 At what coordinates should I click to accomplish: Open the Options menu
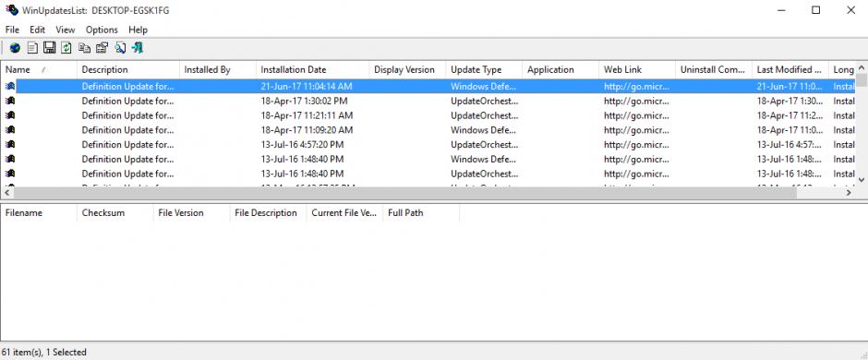(x=102, y=30)
